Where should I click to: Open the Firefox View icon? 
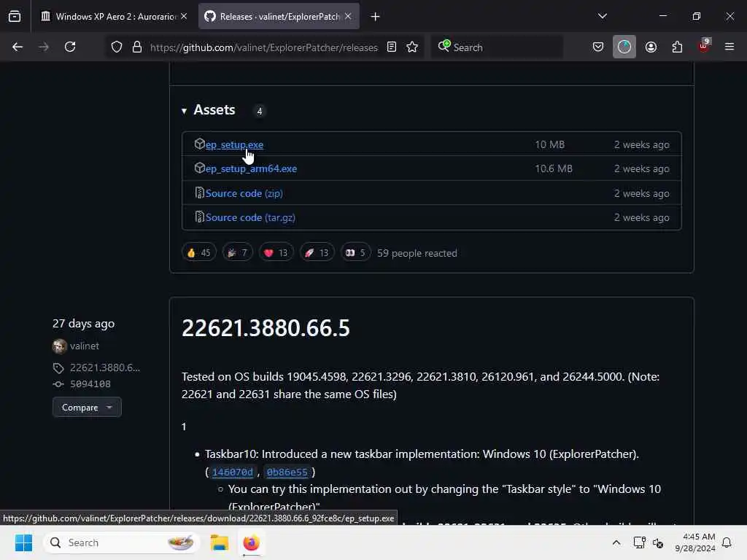[15, 16]
